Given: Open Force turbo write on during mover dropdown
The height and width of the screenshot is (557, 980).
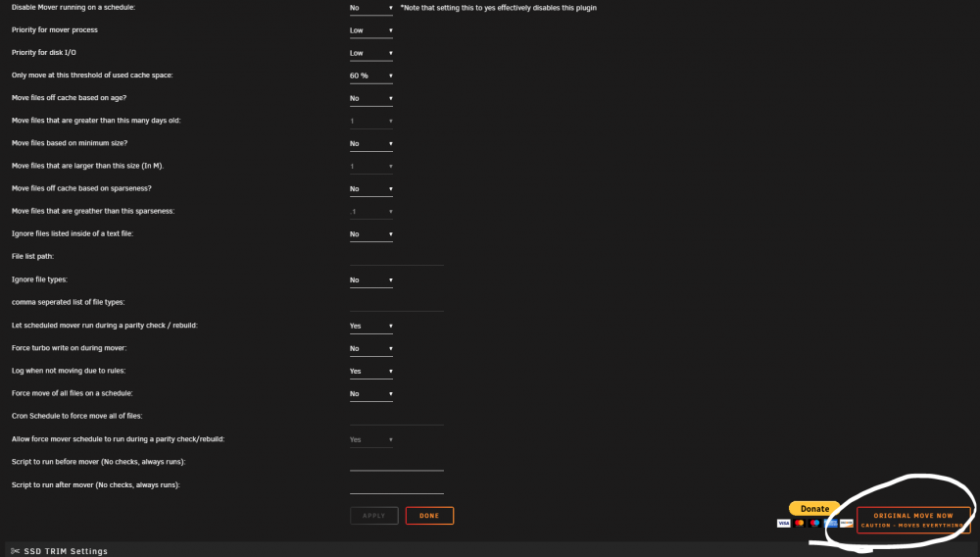Looking at the screenshot, I should tap(371, 349).
